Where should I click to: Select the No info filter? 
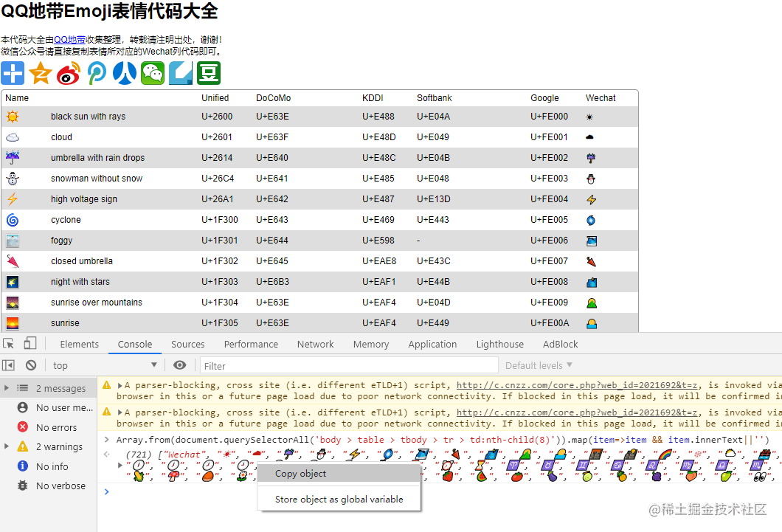pyautogui.click(x=49, y=466)
